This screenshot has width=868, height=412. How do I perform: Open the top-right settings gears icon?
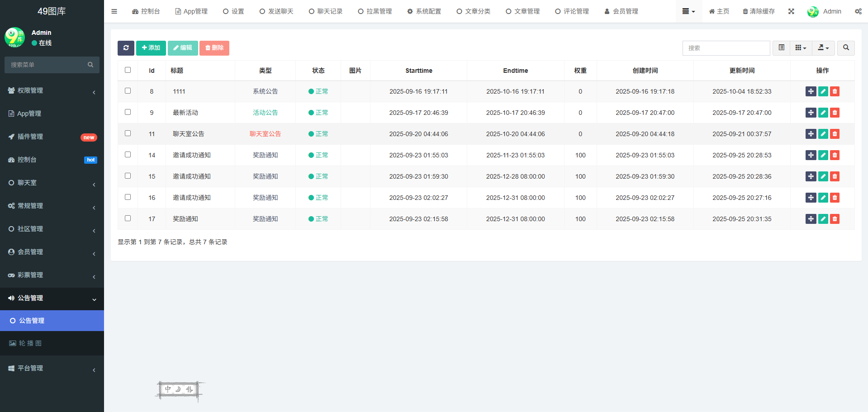pos(858,11)
